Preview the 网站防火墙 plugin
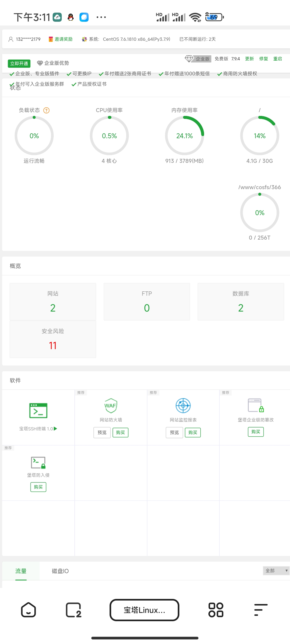Screen dimensions: 290x644 (x=102, y=433)
